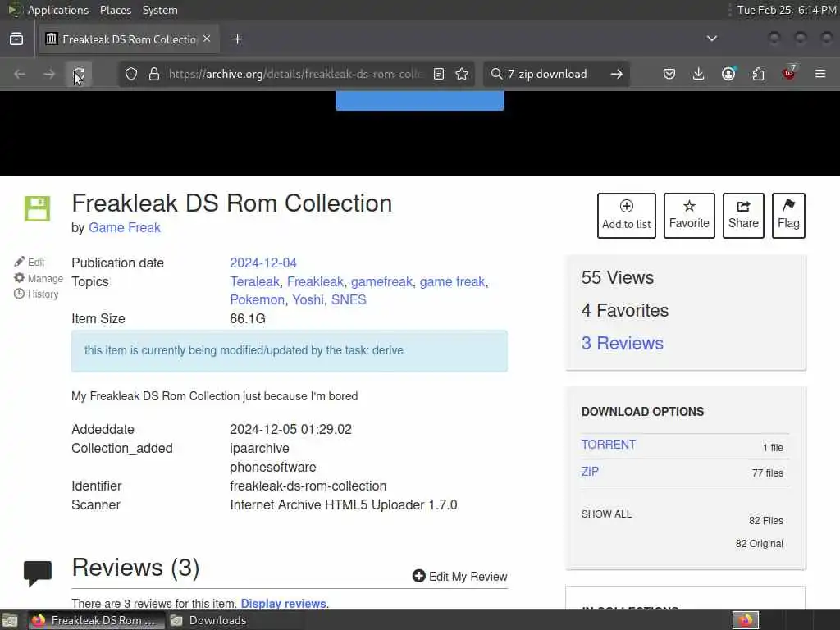Mark the item as Favorite
Screen dimensions: 840x630
coord(689,216)
